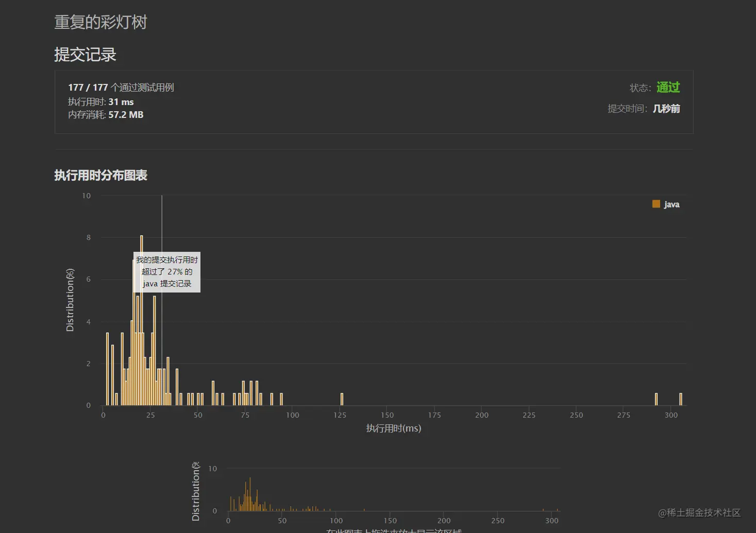Click the 几秒前 submission time value
The width and height of the screenshot is (756, 533).
(666, 109)
